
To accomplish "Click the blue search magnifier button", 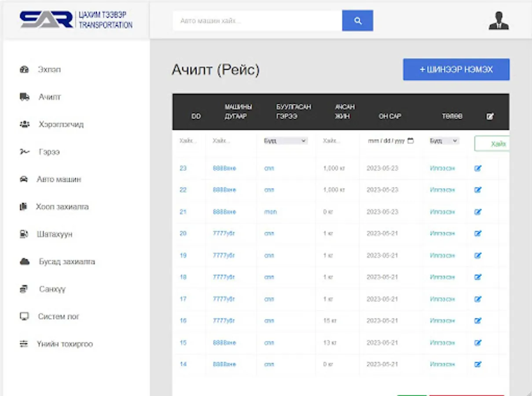I will 358,21.
